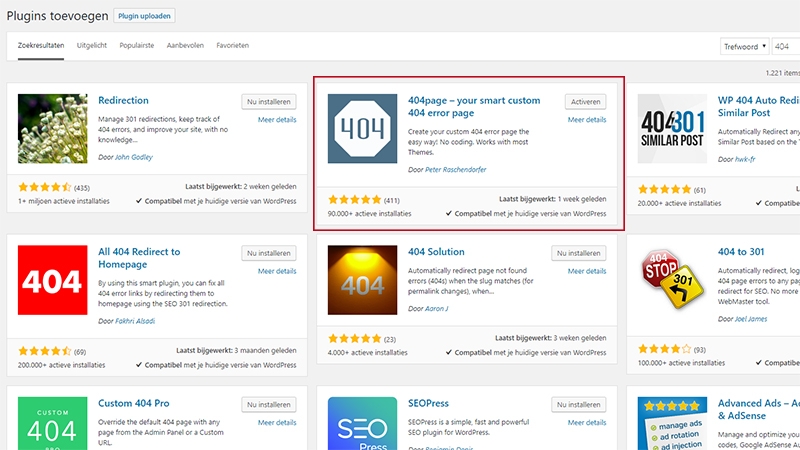800x450 pixels.
Task: Open author hwk-fr's link
Action: (745, 159)
